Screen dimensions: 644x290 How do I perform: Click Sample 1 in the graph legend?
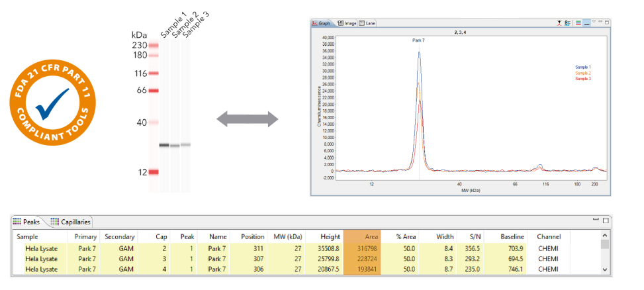click(x=582, y=67)
